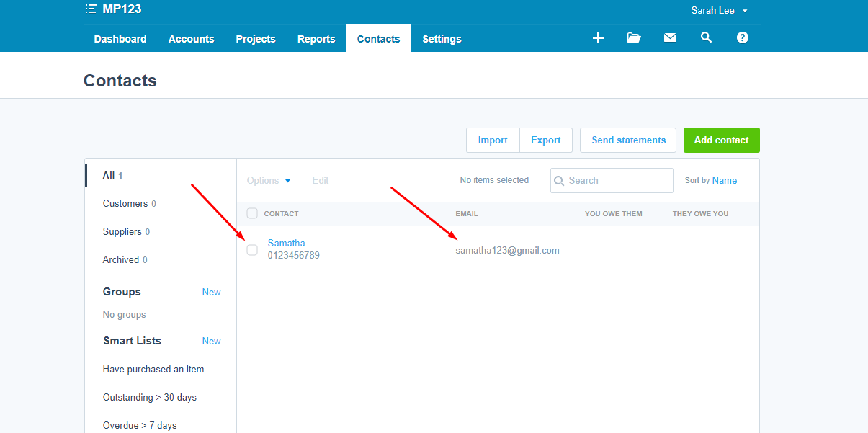Click the CONTACT column header

281,213
